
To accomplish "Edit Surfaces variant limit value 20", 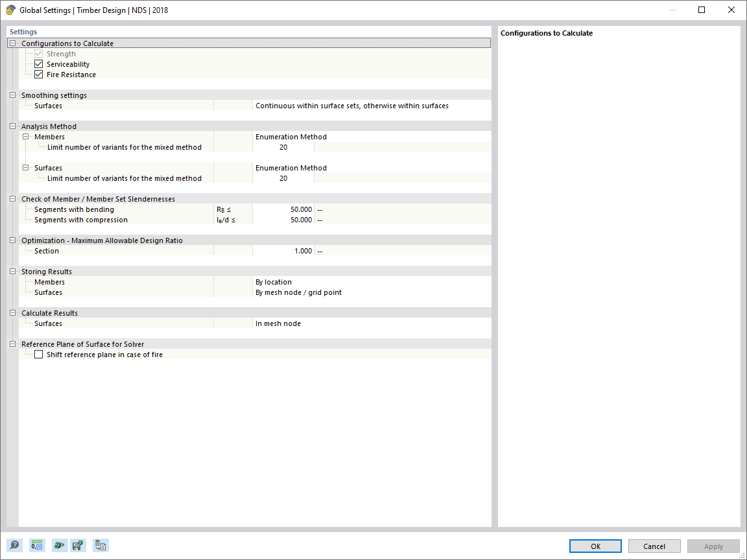I will 283,178.
